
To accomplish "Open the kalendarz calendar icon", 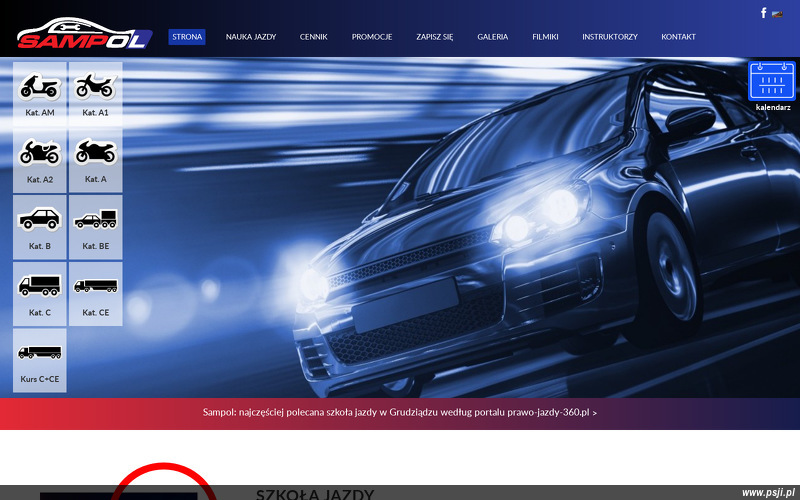I will click(x=772, y=82).
